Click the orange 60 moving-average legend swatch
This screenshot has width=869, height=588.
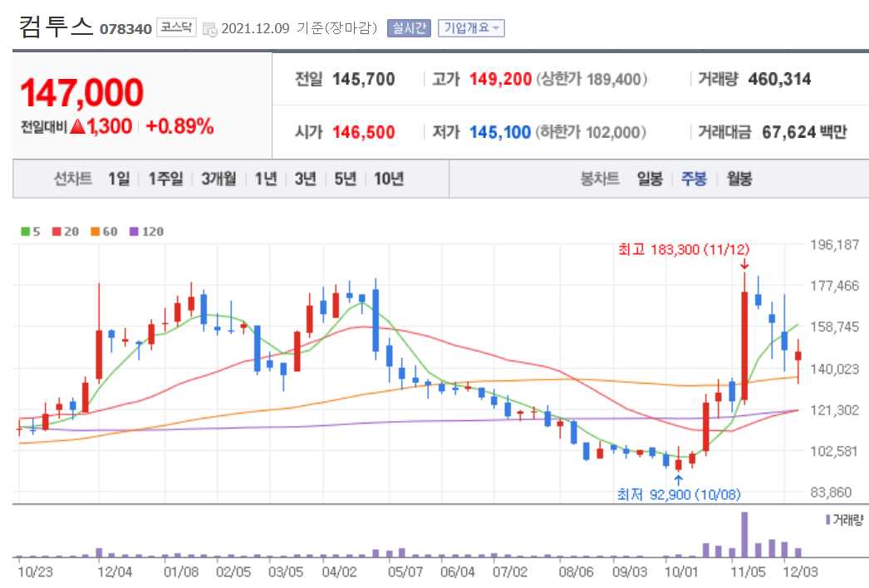(x=96, y=232)
